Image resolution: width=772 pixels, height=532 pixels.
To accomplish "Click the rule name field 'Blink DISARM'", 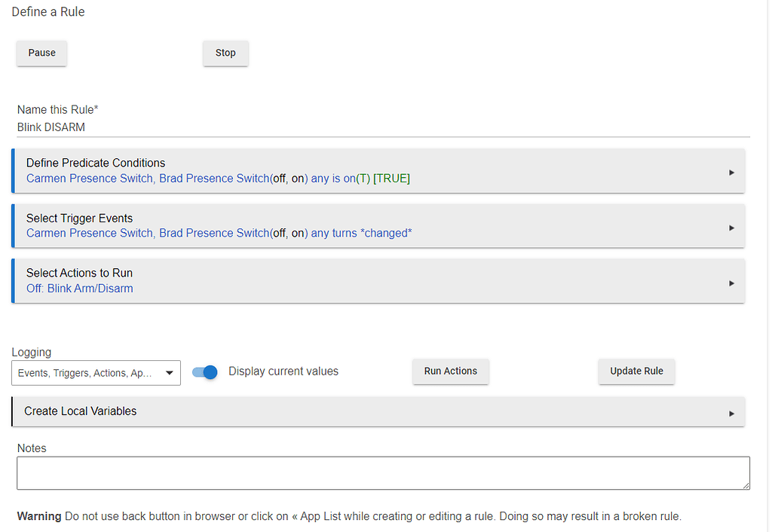I will pyautogui.click(x=383, y=127).
